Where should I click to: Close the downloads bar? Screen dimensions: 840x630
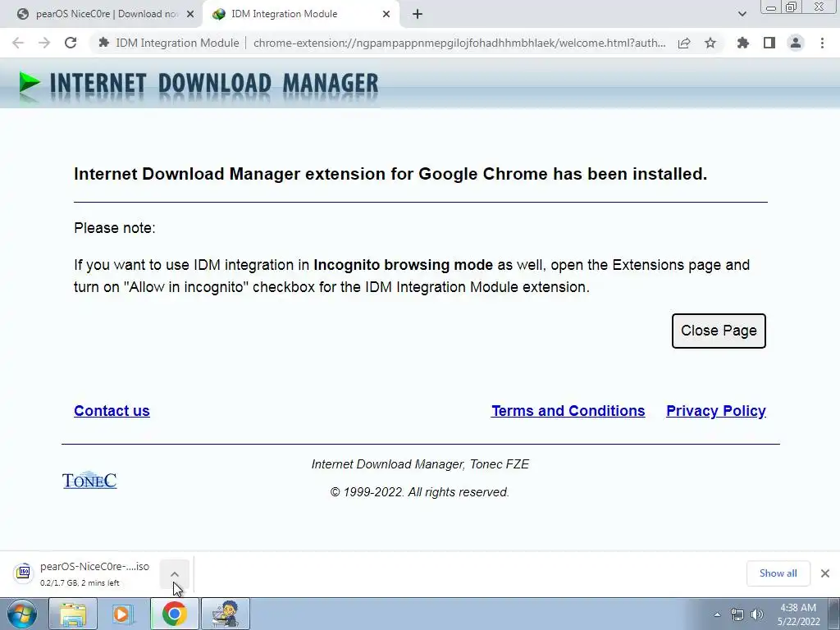click(x=825, y=573)
